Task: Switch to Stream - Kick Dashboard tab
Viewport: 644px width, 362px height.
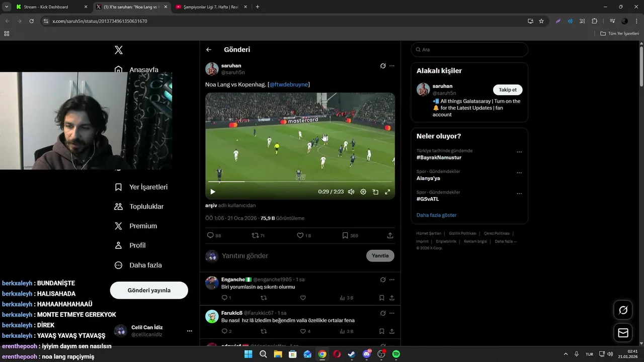Action: pos(50,7)
